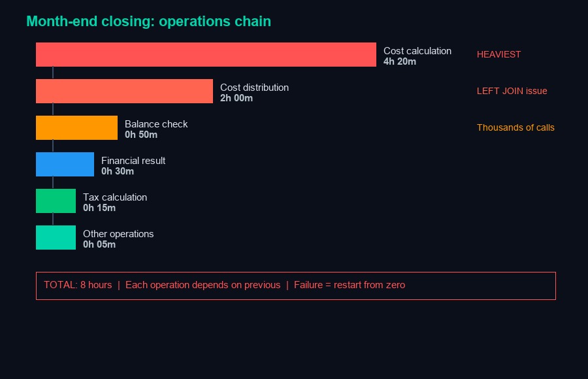Click 'TOTAL: 8 hours' in the summary box
This screenshot has height=379, width=588.
tap(78, 285)
